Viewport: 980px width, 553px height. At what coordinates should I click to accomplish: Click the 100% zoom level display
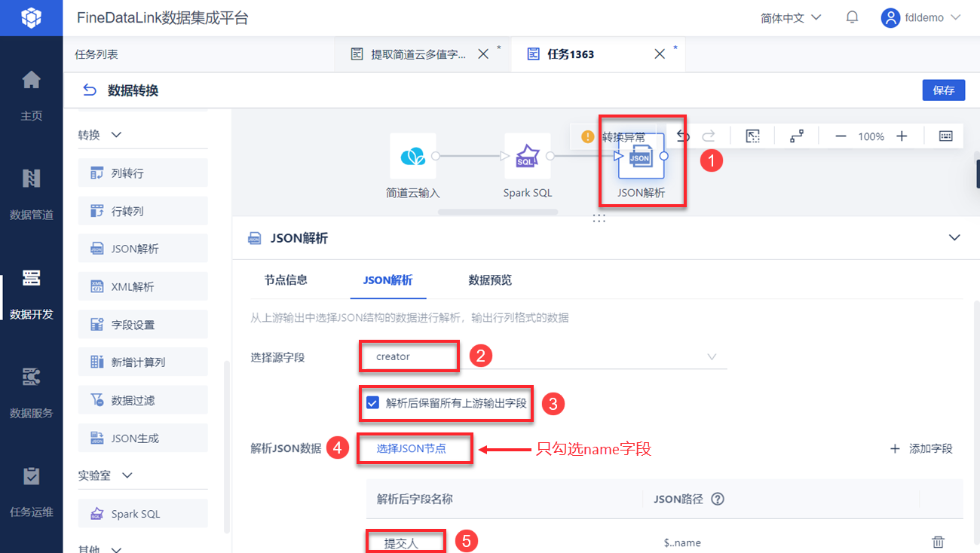(x=871, y=136)
